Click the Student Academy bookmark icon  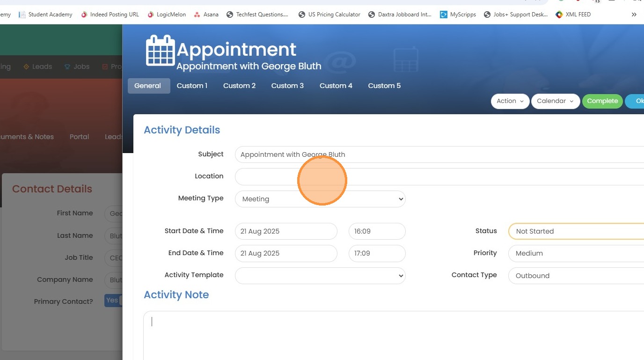tap(22, 15)
